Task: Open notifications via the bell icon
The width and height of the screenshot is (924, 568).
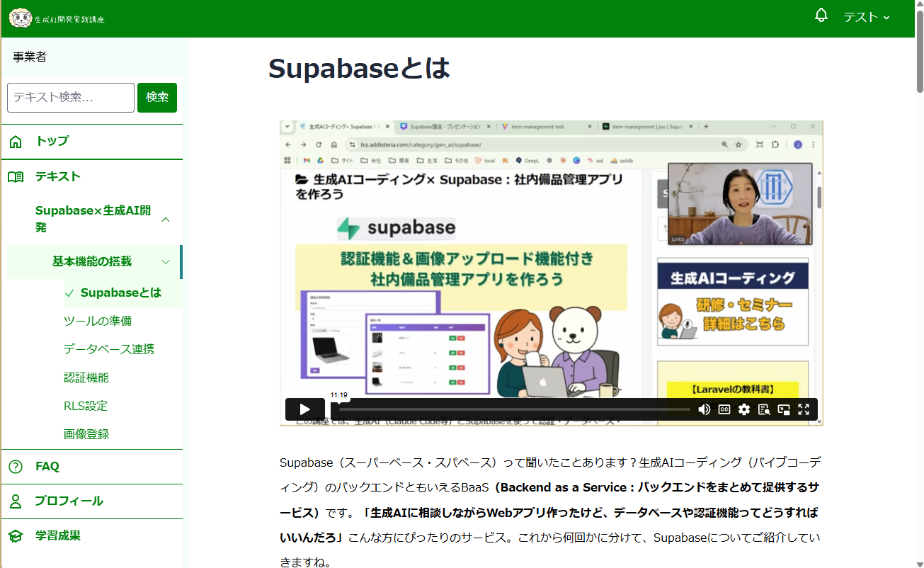Action: point(821,16)
